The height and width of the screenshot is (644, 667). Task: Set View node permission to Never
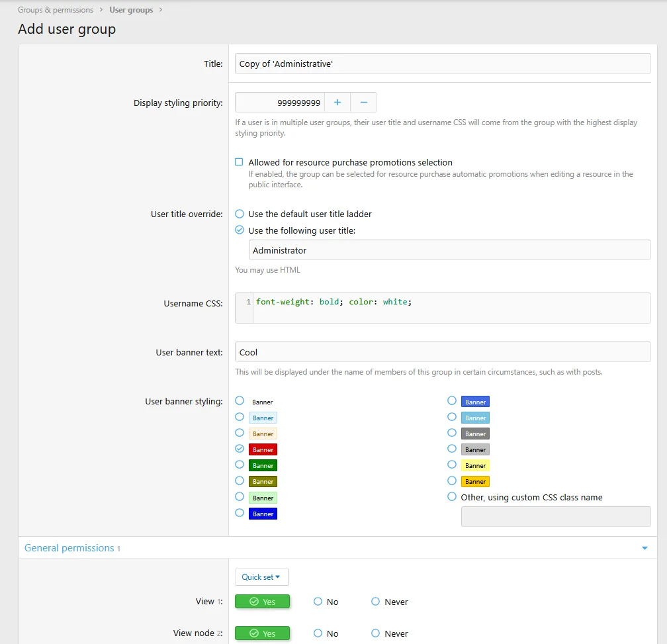[376, 633]
